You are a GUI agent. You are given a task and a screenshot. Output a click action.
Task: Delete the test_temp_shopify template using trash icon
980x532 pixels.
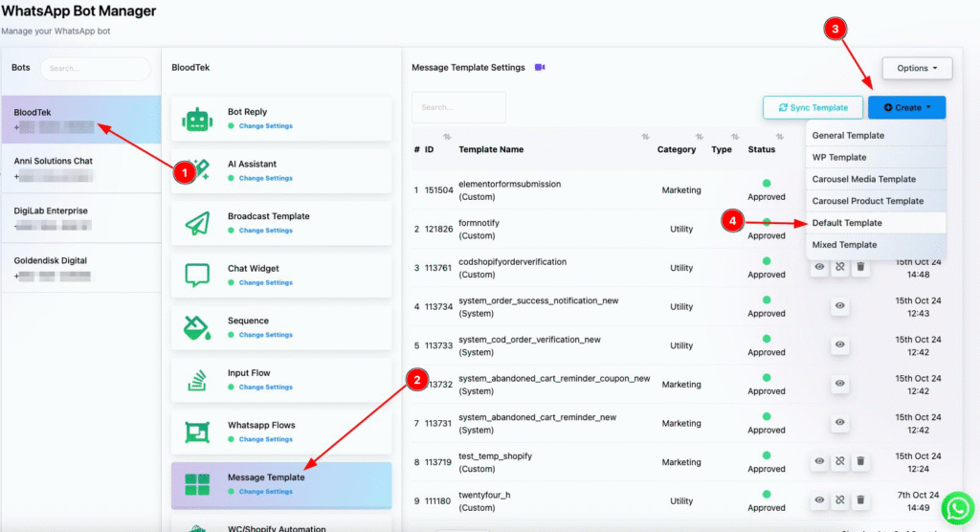tap(860, 461)
